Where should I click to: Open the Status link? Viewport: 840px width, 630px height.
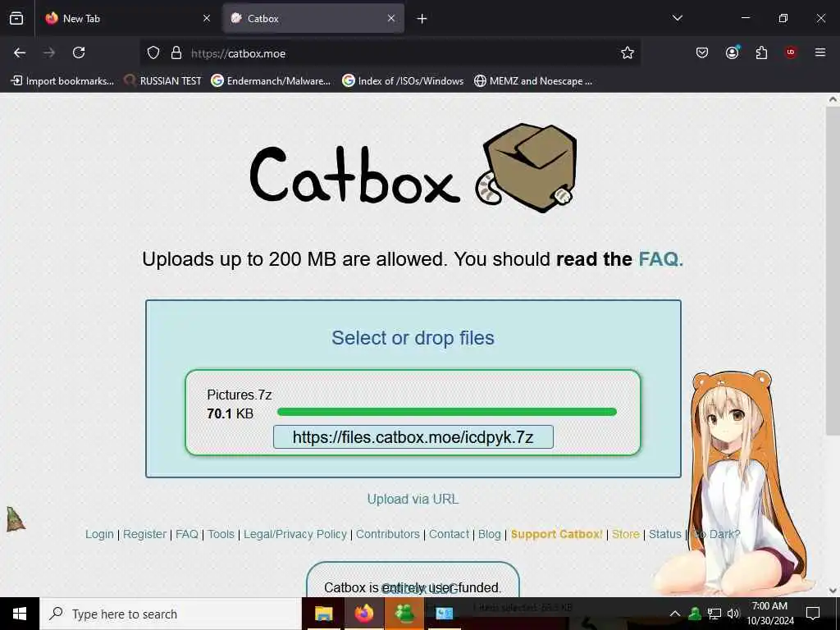pos(664,534)
